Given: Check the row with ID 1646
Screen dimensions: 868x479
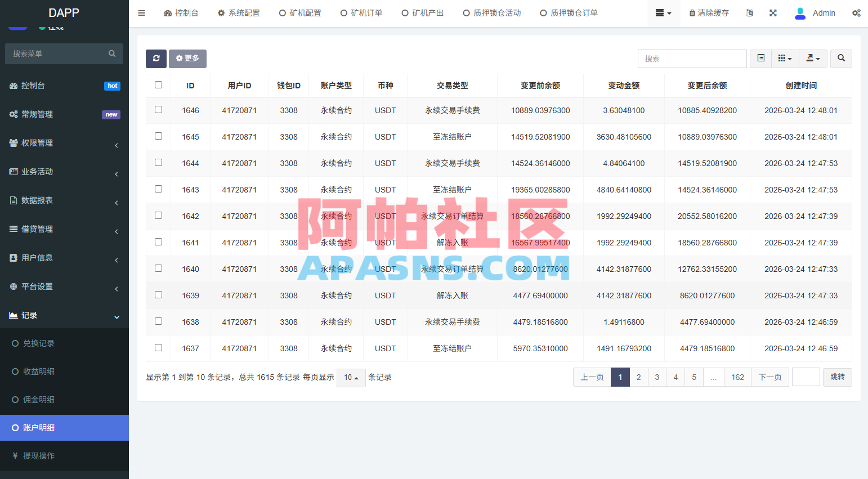Looking at the screenshot, I should pos(158,110).
